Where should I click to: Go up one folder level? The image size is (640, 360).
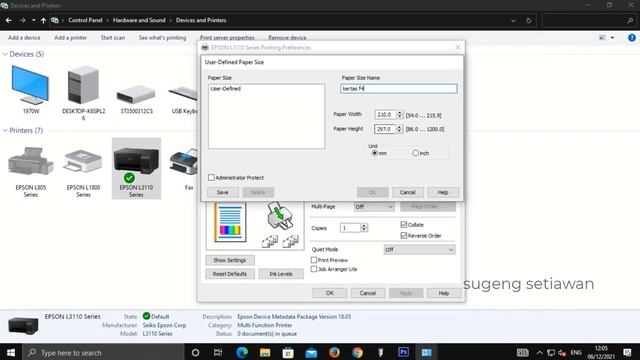[x=43, y=20]
